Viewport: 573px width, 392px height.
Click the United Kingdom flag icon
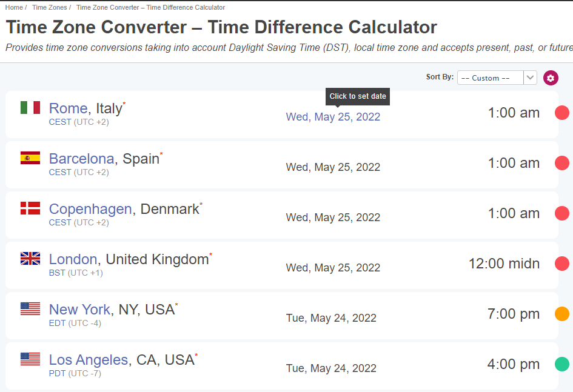pos(30,259)
